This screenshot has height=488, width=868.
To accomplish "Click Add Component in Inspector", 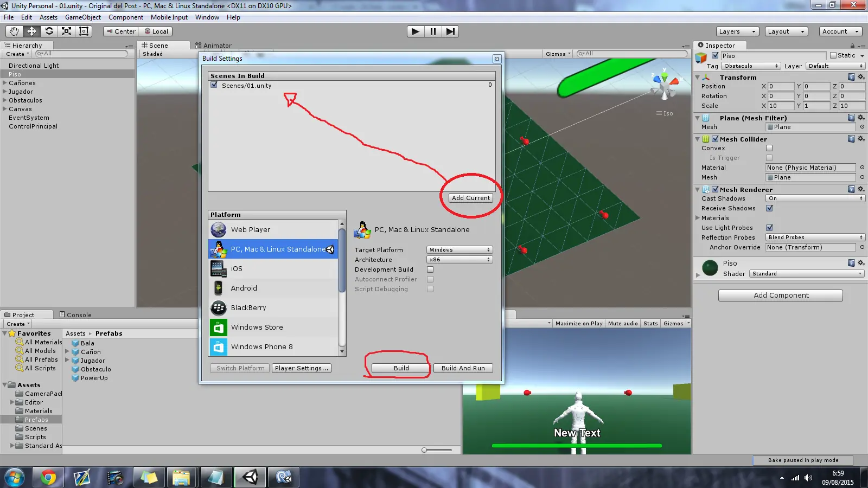I will (781, 296).
